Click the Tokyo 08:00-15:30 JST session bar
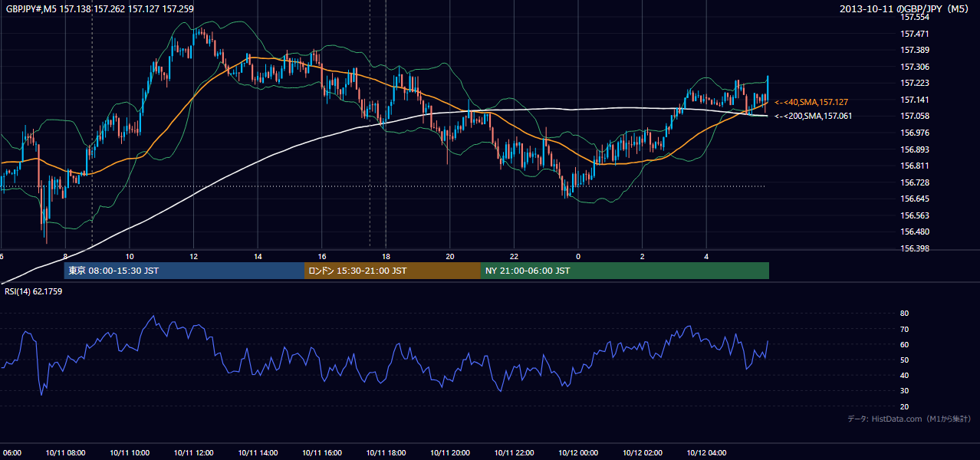Screen dimensions: 980x460 point(184,271)
